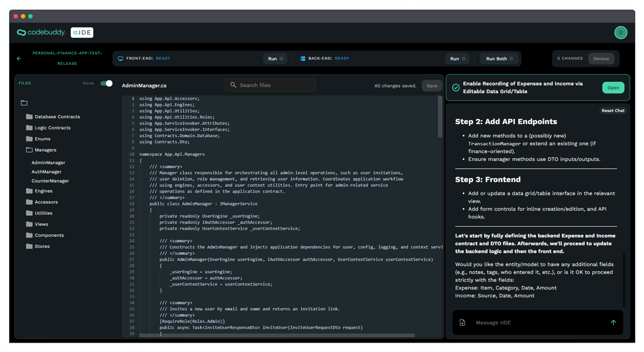The width and height of the screenshot is (644, 352).
Task: Click the Step 3: Frontend heading
Action: pos(488,179)
